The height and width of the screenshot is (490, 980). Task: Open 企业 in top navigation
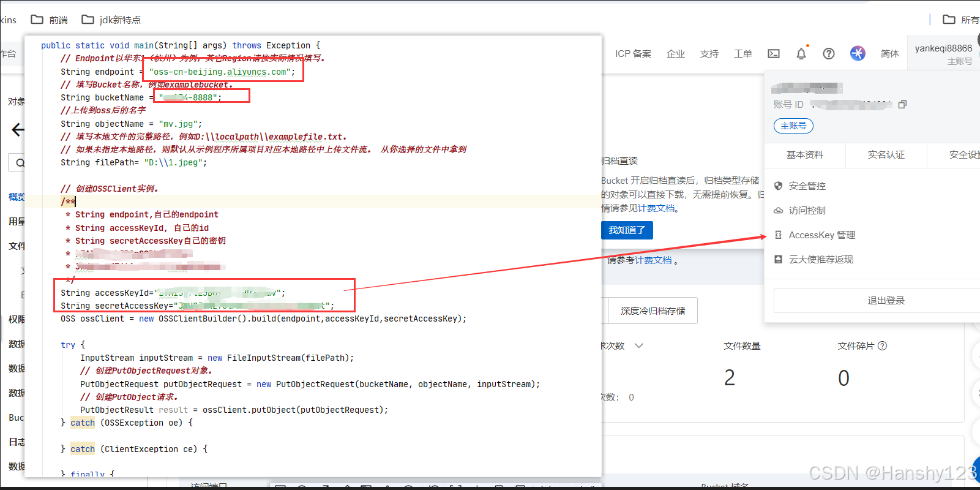pos(676,54)
